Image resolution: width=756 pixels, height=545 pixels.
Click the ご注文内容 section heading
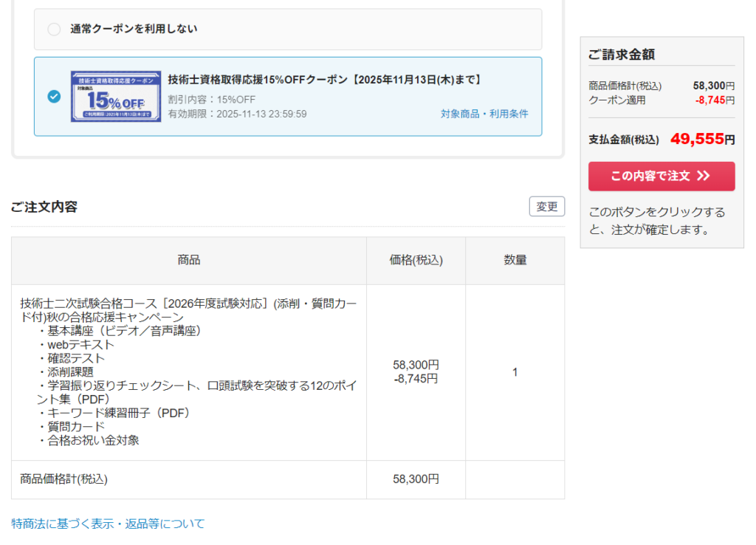tap(44, 207)
